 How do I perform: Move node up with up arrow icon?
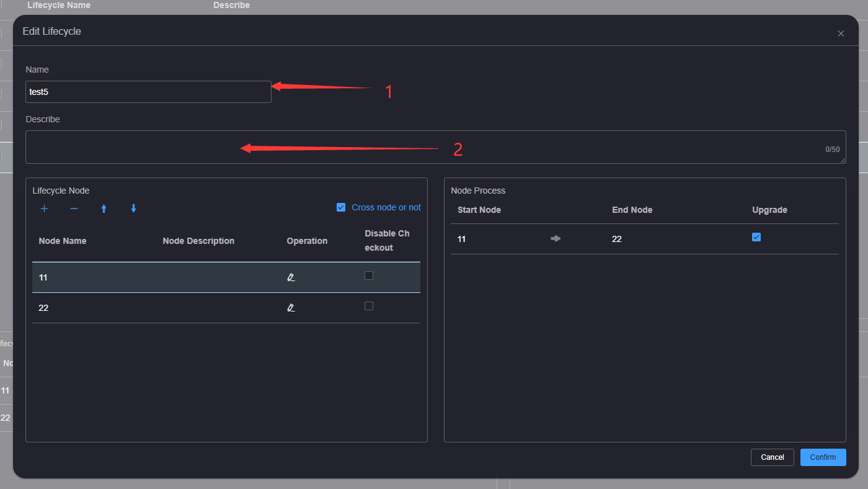104,209
